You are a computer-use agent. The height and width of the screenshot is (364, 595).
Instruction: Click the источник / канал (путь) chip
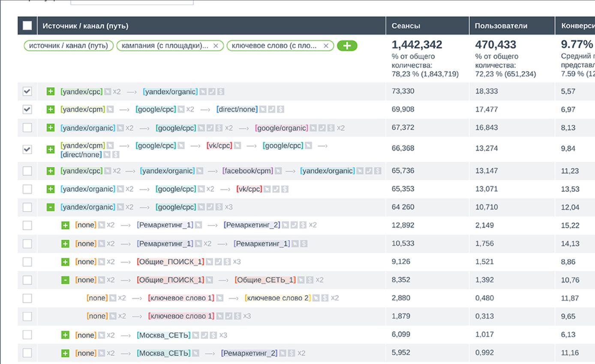pos(69,46)
